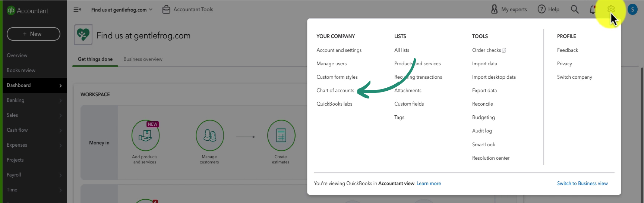This screenshot has width=644, height=203.
Task: Open Order checks under Tools
Action: (487, 50)
